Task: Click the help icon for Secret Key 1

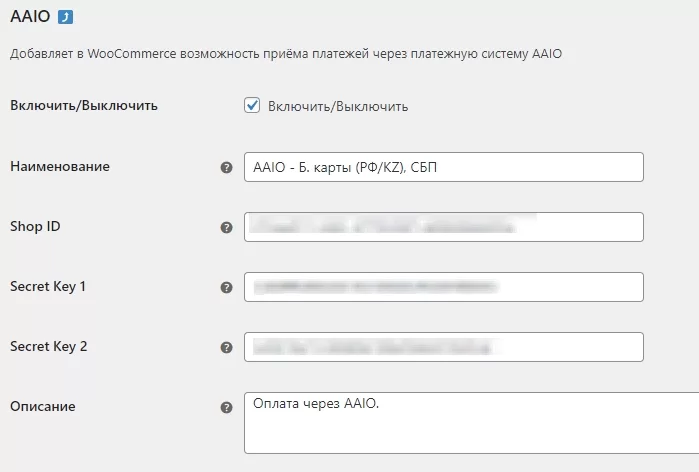Action: coord(226,287)
